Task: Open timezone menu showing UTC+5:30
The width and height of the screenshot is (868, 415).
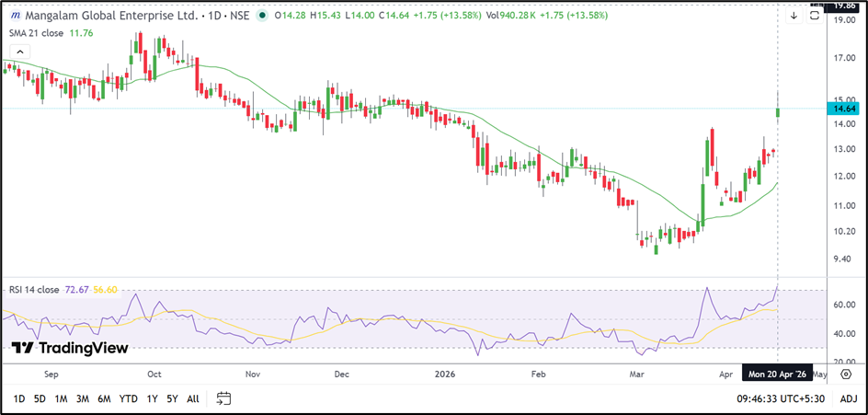Action: [x=780, y=398]
